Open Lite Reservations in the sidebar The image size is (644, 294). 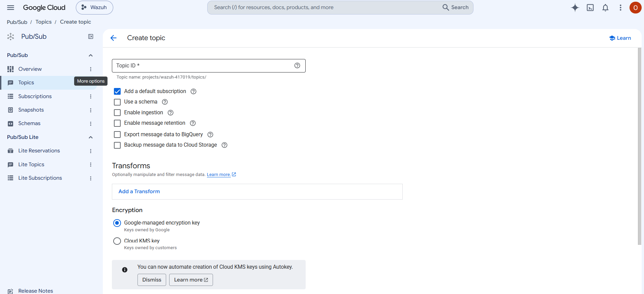click(39, 151)
